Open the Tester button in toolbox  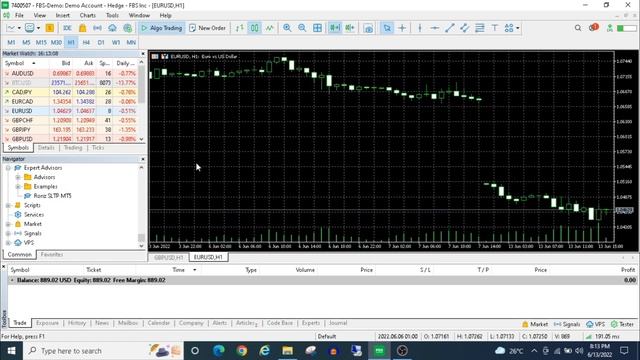622,324
